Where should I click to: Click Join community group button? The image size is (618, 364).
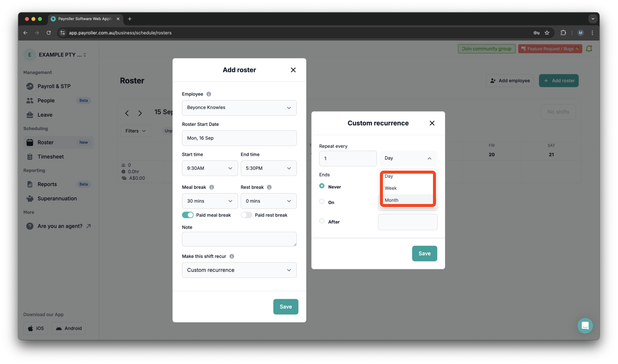point(486,49)
